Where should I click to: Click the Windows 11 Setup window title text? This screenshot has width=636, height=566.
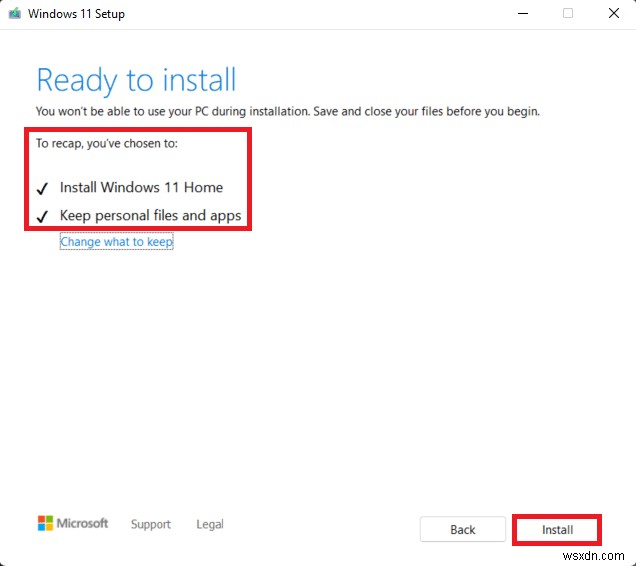[76, 14]
